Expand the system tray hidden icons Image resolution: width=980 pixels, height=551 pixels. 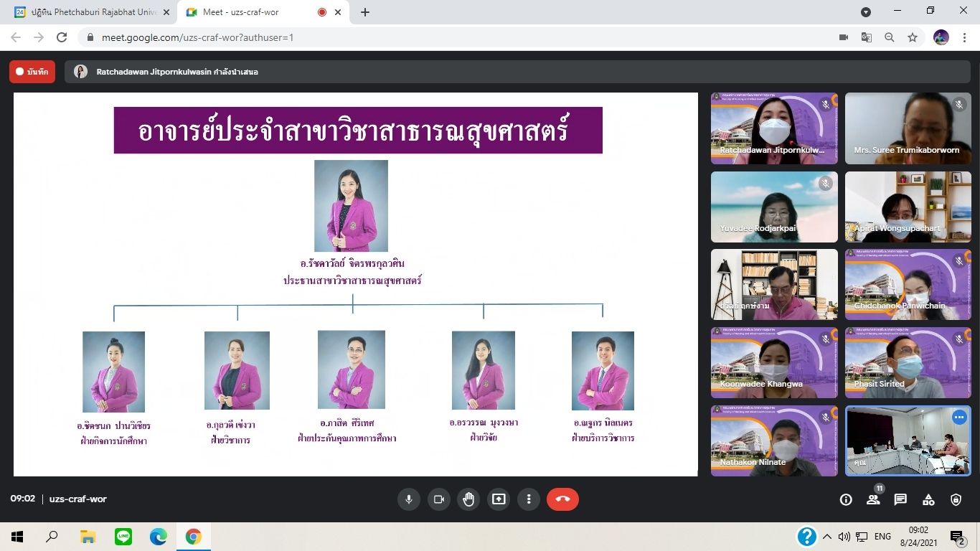point(826,537)
